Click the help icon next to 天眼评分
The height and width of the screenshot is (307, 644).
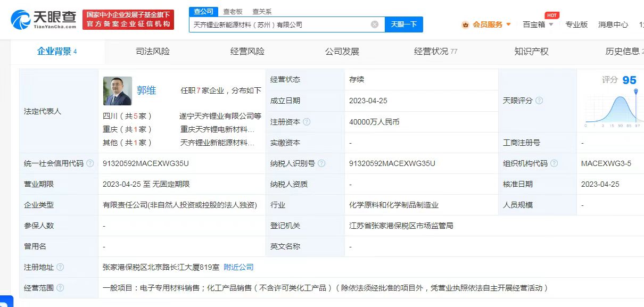539,101
